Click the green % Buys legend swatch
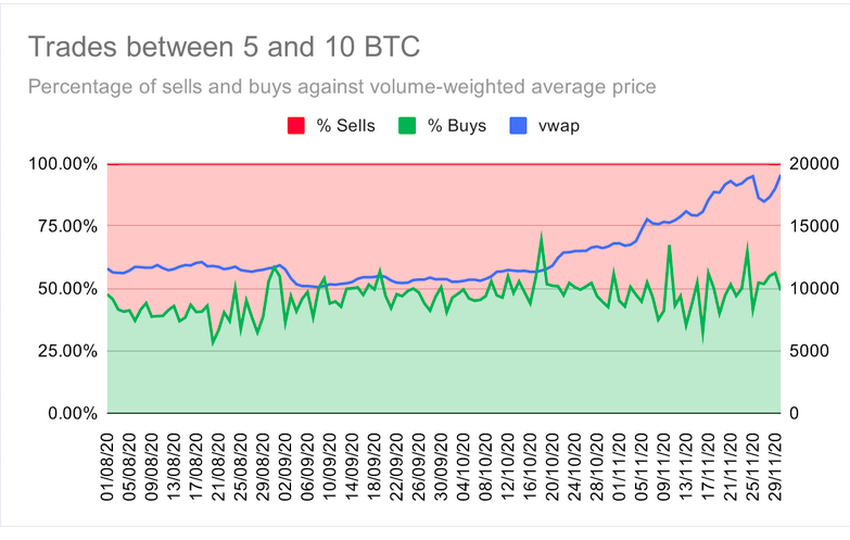This screenshot has width=850, height=540. 408,127
